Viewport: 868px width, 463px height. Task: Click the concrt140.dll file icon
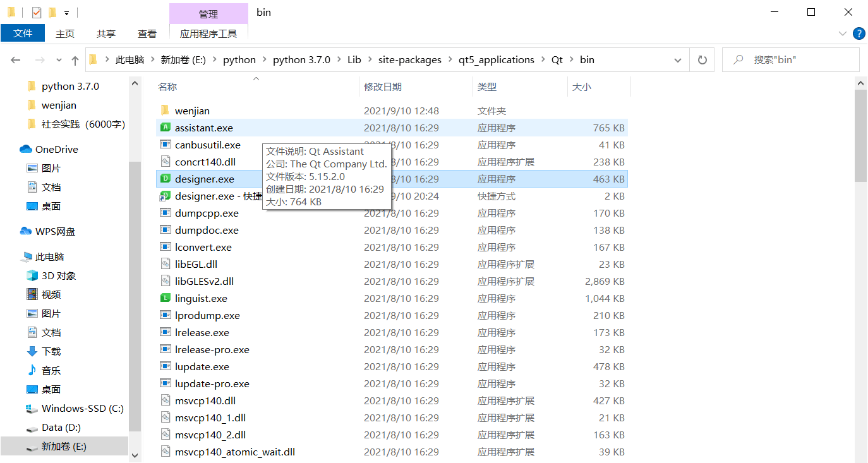pos(166,162)
